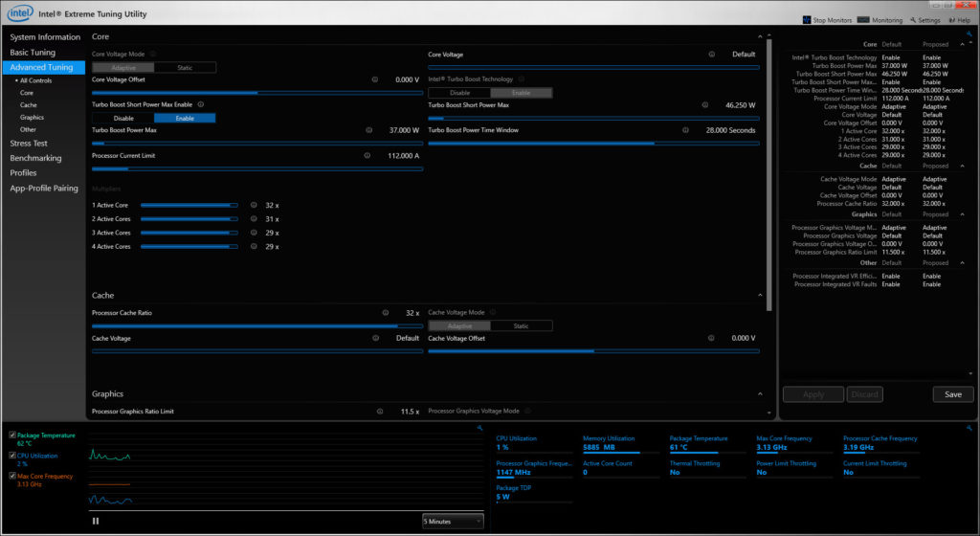The width and height of the screenshot is (980, 536).
Task: Click info icon for Processor Cache Ratio
Action: click(386, 312)
